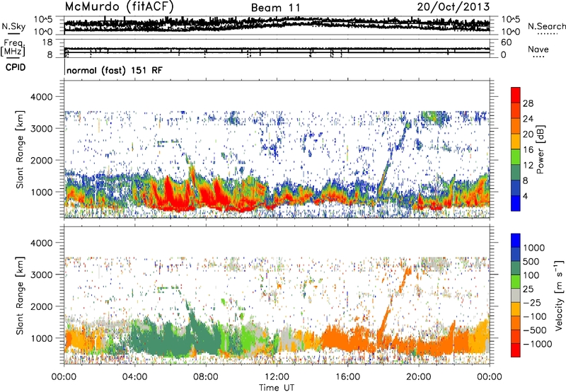The width and height of the screenshot is (566, 392).
Task: Click the '-1000' velocity colorbar tick
Action: [537, 344]
